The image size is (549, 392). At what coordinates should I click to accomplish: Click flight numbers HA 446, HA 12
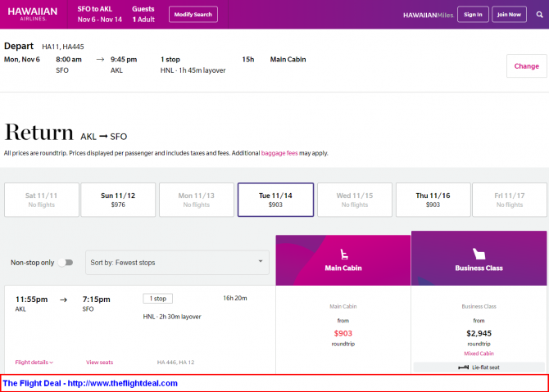pyautogui.click(x=176, y=363)
